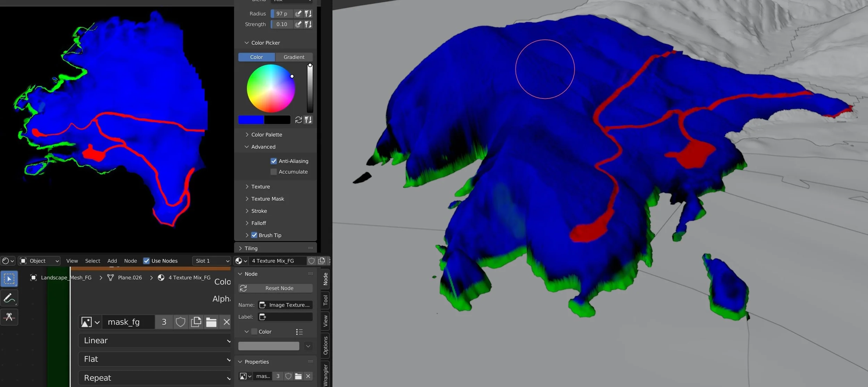
Task: Expand the Texture Mask panel
Action: (267, 199)
